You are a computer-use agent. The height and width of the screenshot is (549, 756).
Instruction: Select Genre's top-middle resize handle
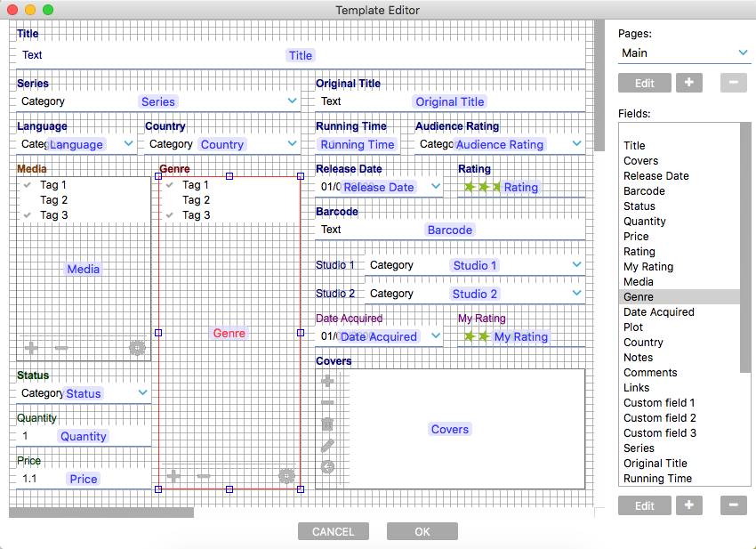tap(229, 176)
